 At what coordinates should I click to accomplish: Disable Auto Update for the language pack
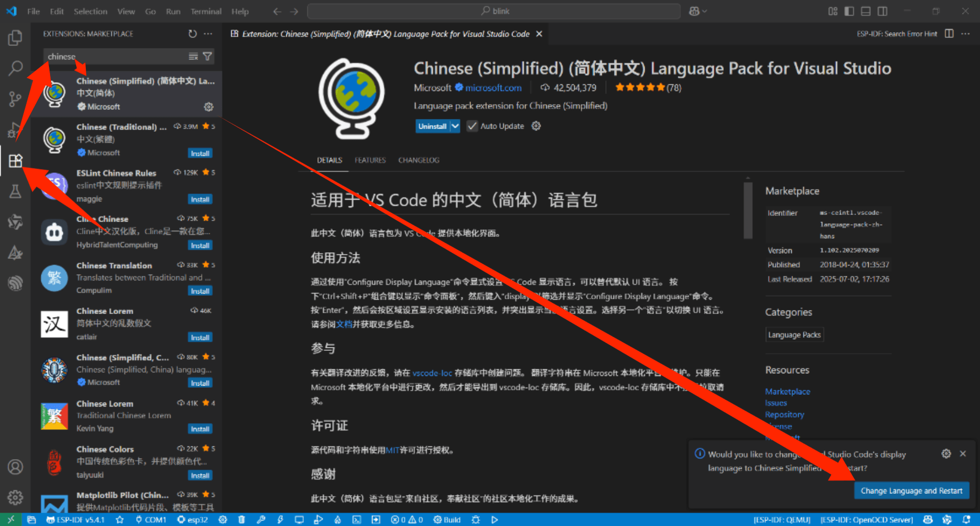click(472, 126)
